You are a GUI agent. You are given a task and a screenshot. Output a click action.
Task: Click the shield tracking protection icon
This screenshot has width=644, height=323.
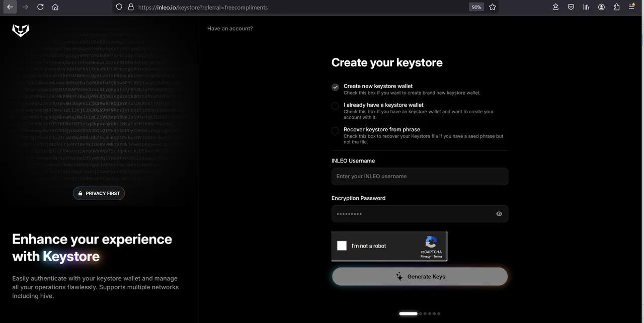[x=119, y=7]
